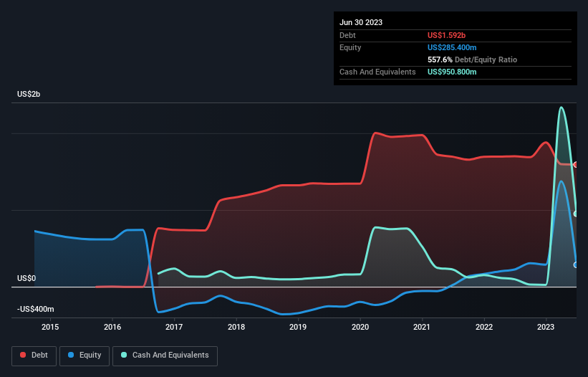Click the US$2b axis label
588x377 pixels.
pyautogui.click(x=29, y=94)
